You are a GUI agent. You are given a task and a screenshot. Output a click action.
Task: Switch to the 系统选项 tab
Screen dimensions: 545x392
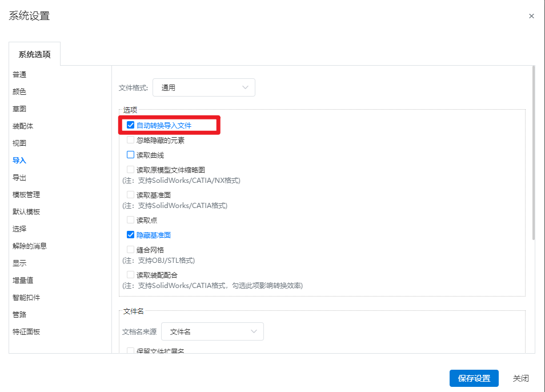34,55
